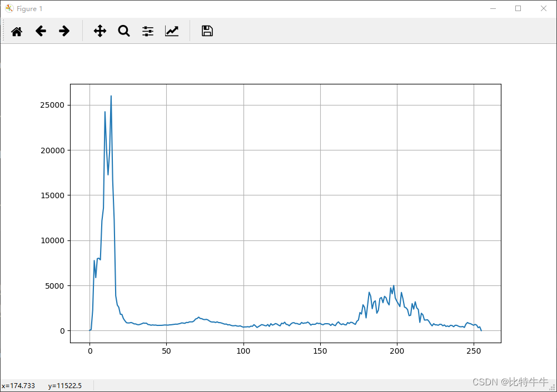Viewport: 557px width, 392px height.
Task: Go forward to next view arrow
Action: (64, 31)
